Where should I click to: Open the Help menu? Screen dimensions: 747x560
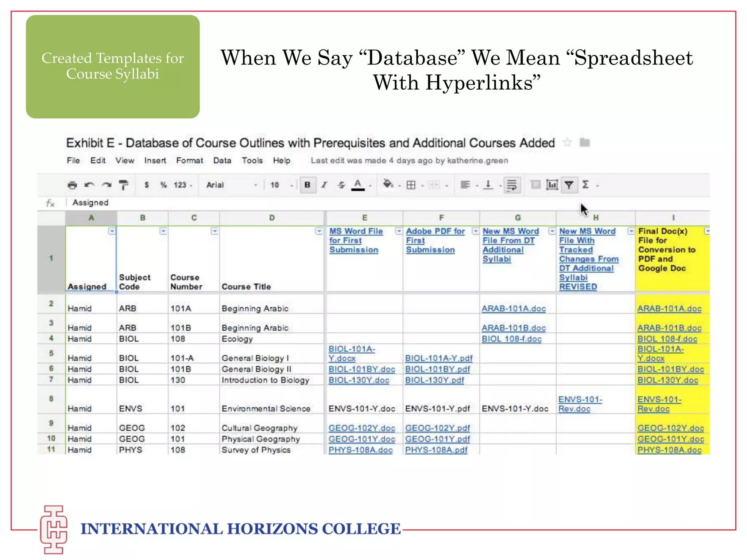[282, 160]
